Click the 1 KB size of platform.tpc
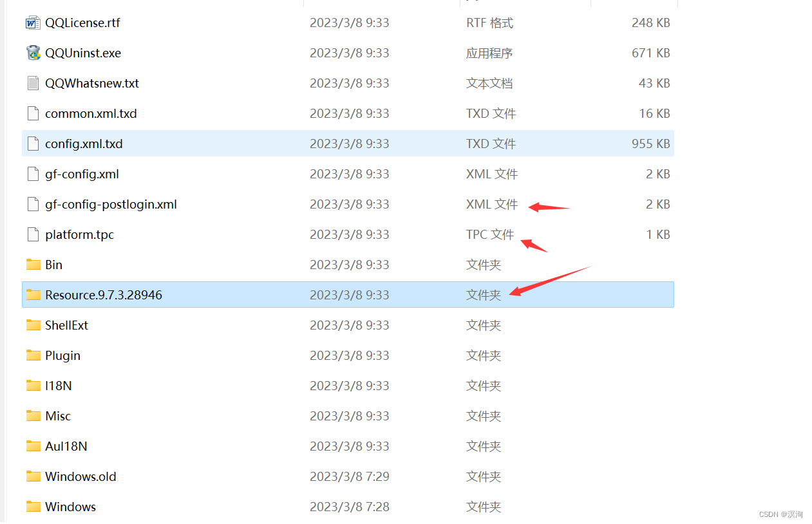This screenshot has width=812, height=524. (x=658, y=235)
